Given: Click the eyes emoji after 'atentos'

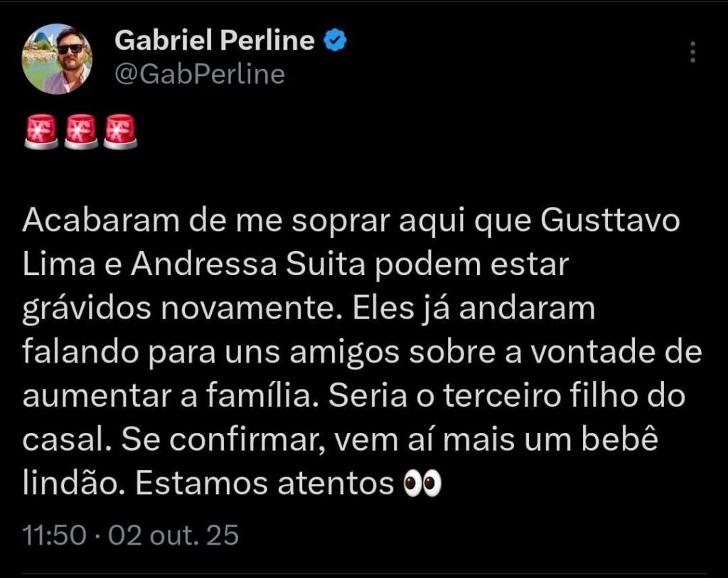Looking at the screenshot, I should pos(422,483).
